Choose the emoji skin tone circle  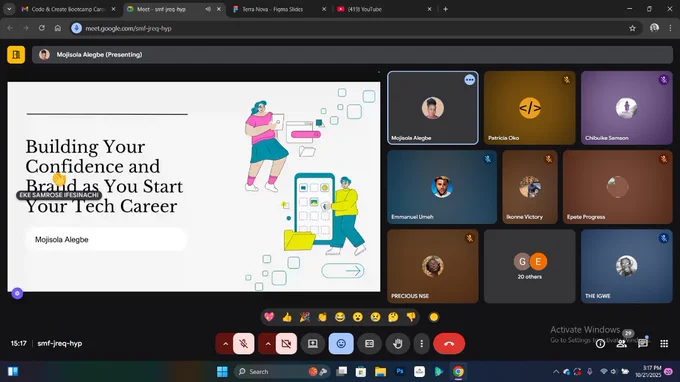tap(434, 317)
